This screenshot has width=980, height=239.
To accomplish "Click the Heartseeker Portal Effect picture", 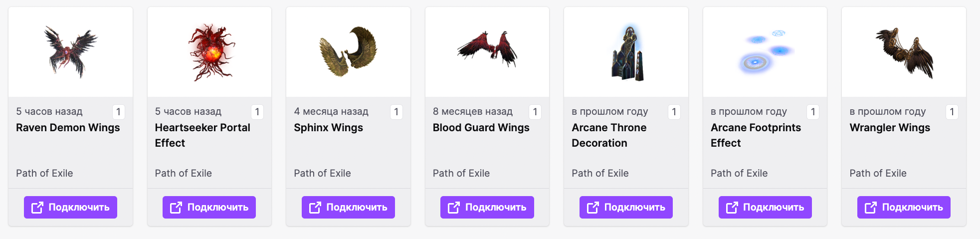I will 211,52.
